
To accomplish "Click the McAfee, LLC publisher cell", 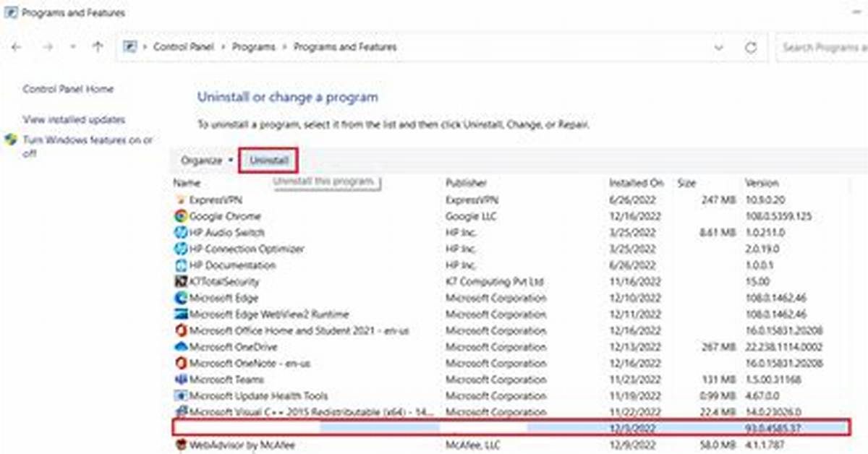I will coord(473,446).
